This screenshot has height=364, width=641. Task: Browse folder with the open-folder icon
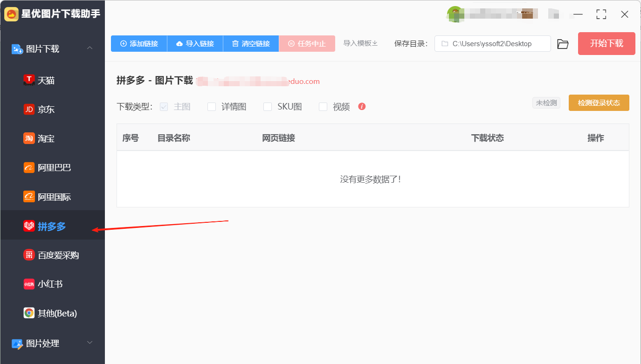click(x=563, y=44)
